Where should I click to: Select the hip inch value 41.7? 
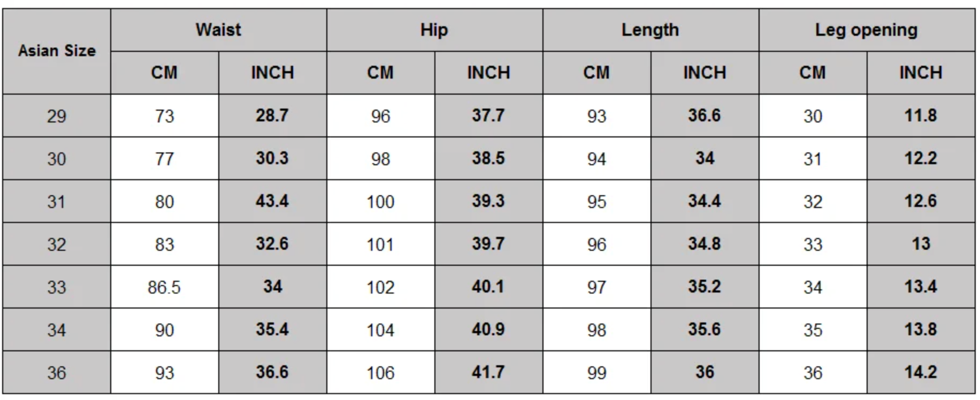488,372
